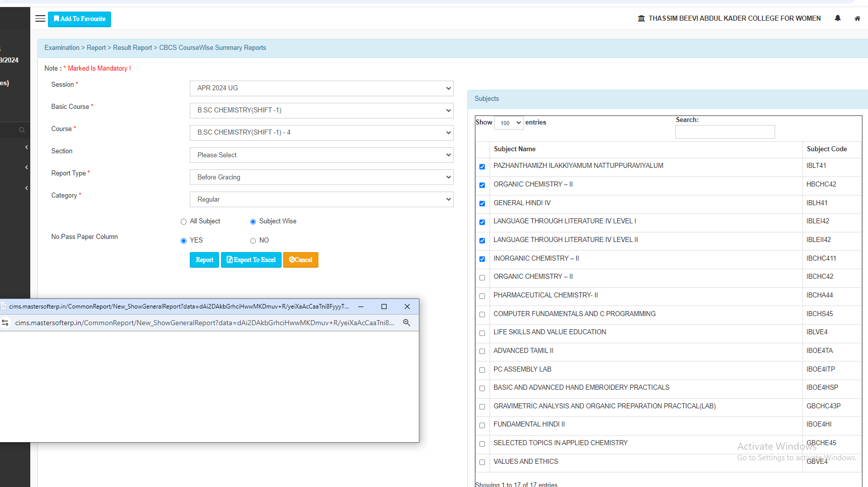Click the college institution icon in header
This screenshot has height=487, width=868.
(641, 19)
